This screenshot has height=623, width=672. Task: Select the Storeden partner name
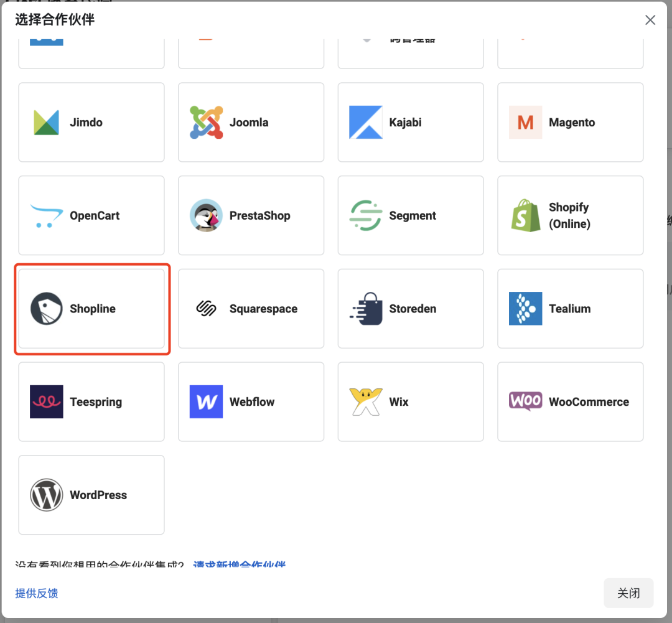coord(413,309)
